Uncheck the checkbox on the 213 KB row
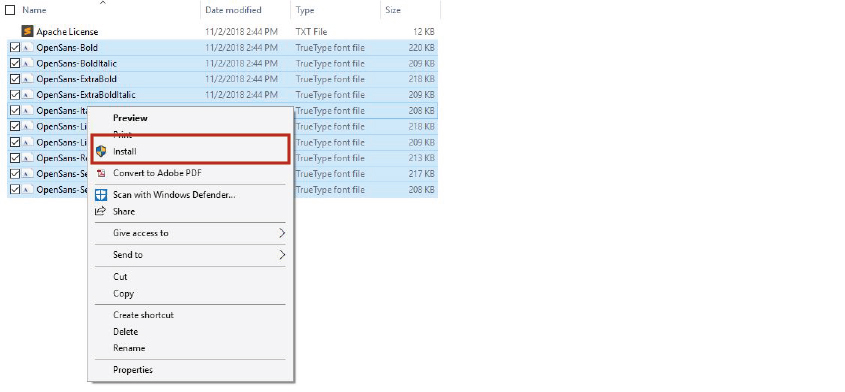Image resolution: width=845 pixels, height=392 pixels. [15, 157]
